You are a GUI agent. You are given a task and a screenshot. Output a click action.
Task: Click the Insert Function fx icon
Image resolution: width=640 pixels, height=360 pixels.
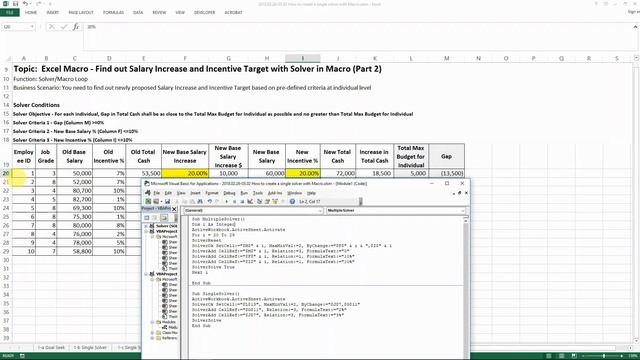(x=76, y=27)
